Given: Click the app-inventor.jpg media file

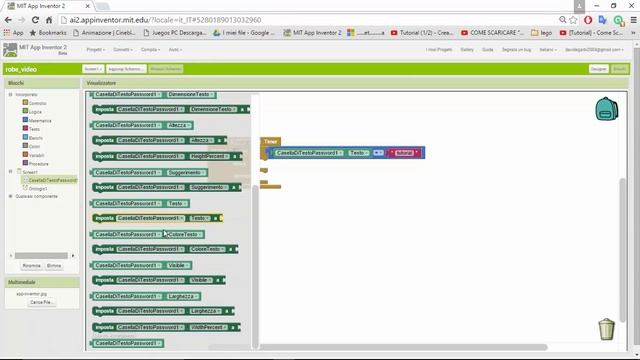Looking at the screenshot, I should pos(31,294).
